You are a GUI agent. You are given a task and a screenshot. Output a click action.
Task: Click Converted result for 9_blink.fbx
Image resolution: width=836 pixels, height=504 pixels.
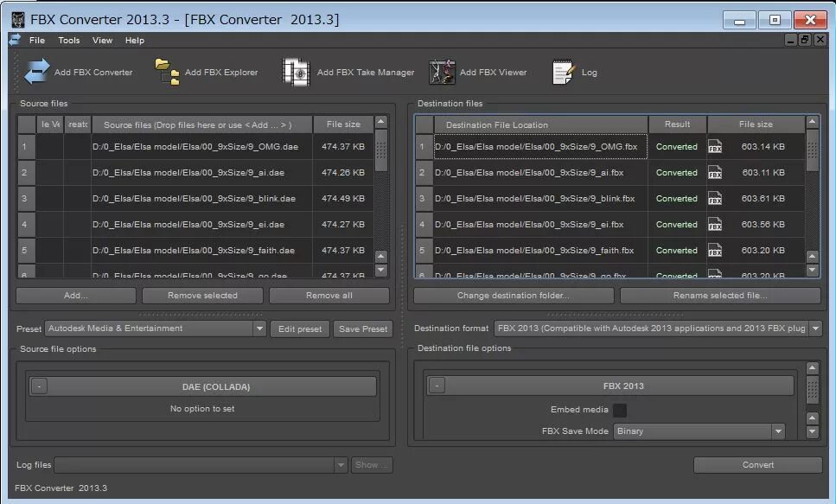(x=677, y=198)
